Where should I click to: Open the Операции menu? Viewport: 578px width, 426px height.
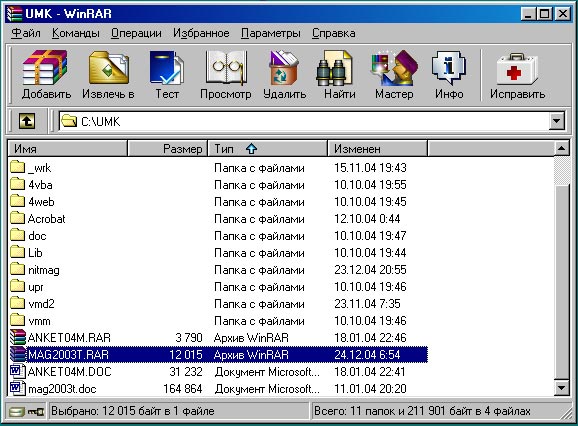(x=136, y=33)
